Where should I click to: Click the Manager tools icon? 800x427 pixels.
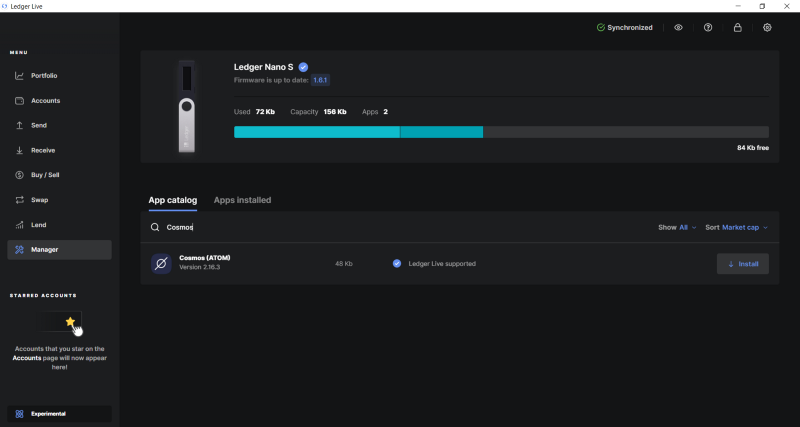pyautogui.click(x=19, y=249)
